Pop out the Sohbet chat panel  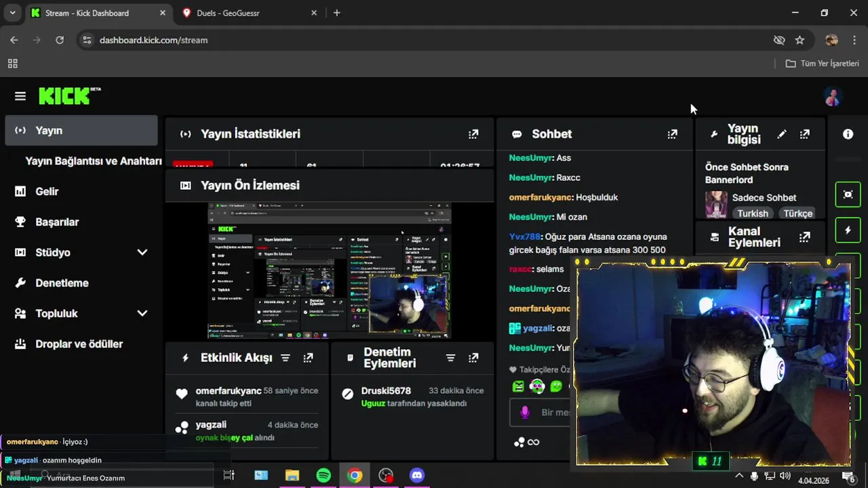point(672,134)
